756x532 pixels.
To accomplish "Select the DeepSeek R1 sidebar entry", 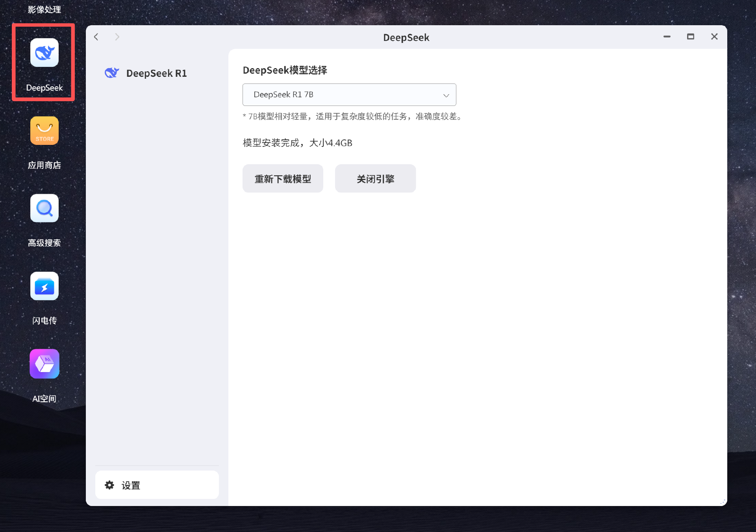I will 156,73.
